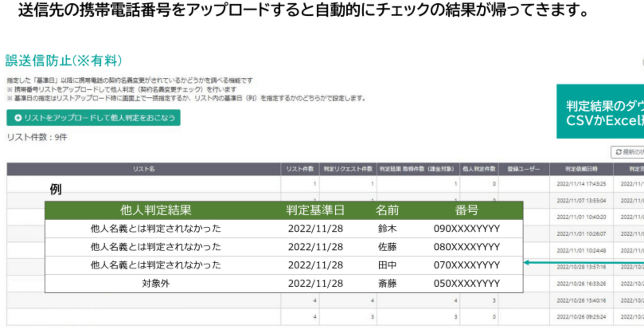The height and width of the screenshot is (329, 644).
Task: Select the number 080XXXXYYYY
Action: coord(466,247)
